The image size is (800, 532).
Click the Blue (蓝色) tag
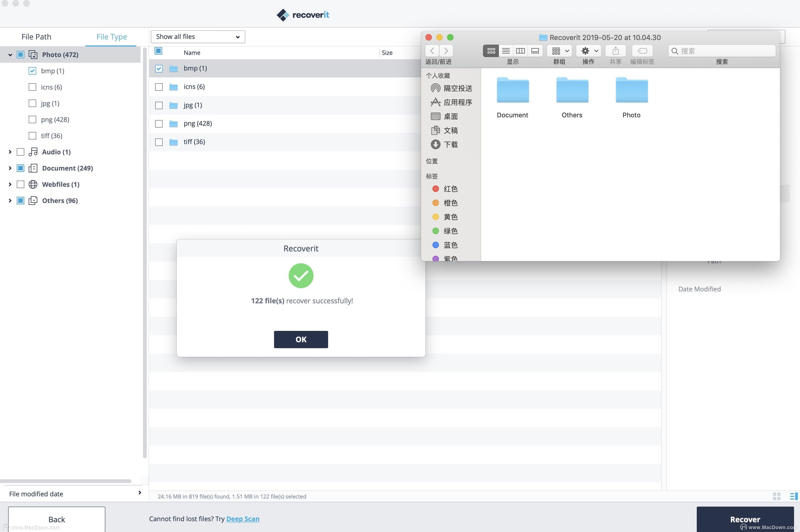[445, 245]
